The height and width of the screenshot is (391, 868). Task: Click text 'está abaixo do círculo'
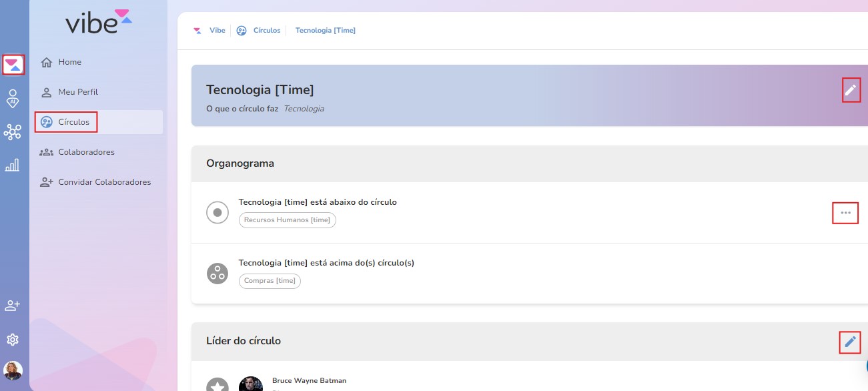[x=354, y=202]
